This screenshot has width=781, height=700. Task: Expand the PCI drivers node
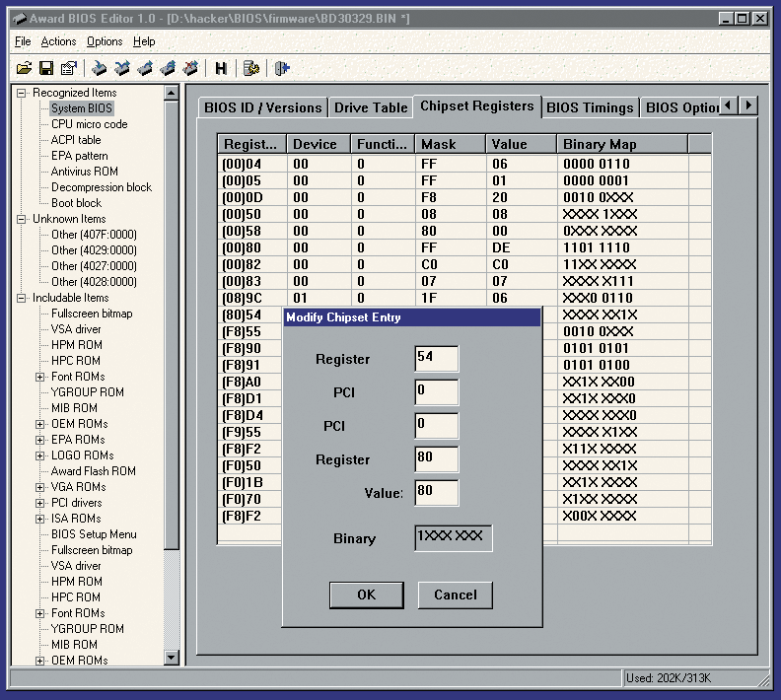[39, 504]
